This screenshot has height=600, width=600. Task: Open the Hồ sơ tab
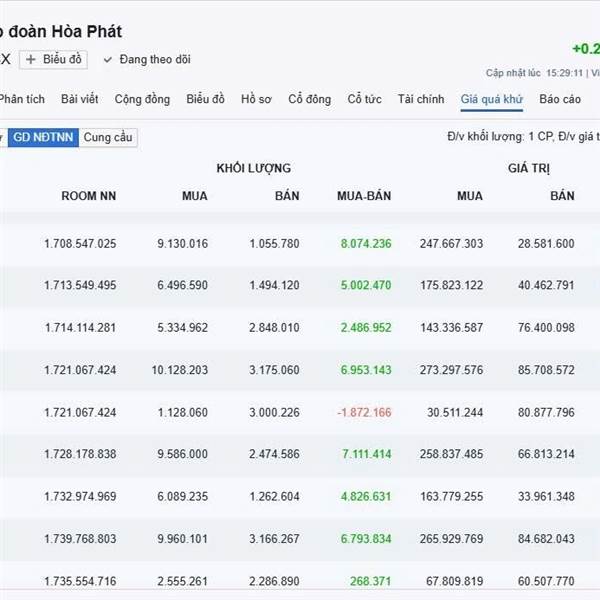pyautogui.click(x=256, y=99)
